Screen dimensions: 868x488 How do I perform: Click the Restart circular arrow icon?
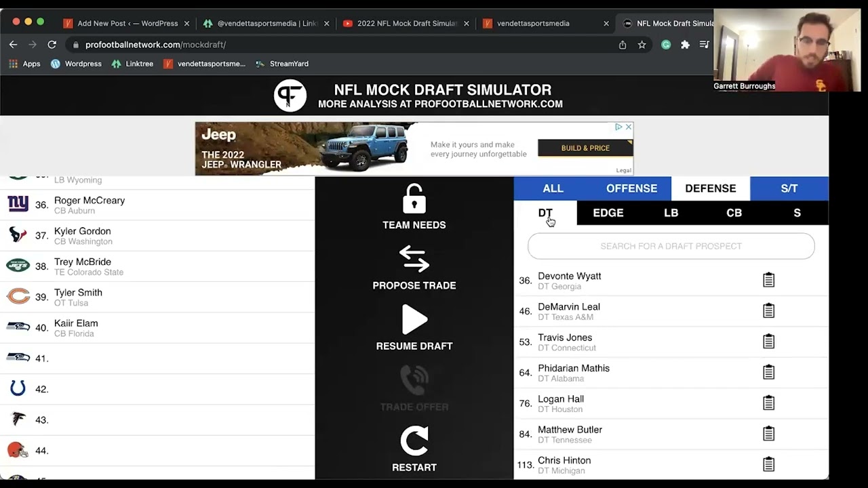414,441
